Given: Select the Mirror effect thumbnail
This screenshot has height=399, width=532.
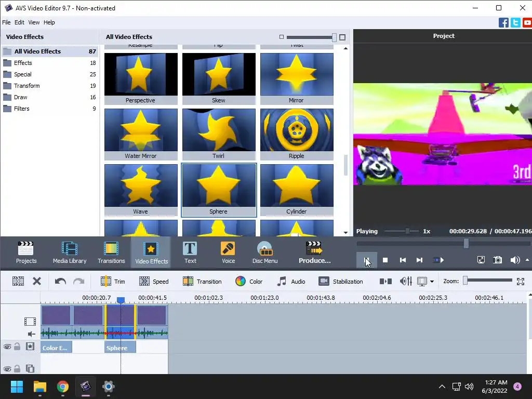Looking at the screenshot, I should (297, 78).
